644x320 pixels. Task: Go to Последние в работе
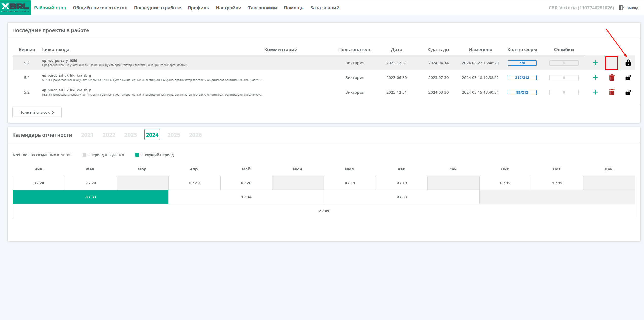pos(157,8)
